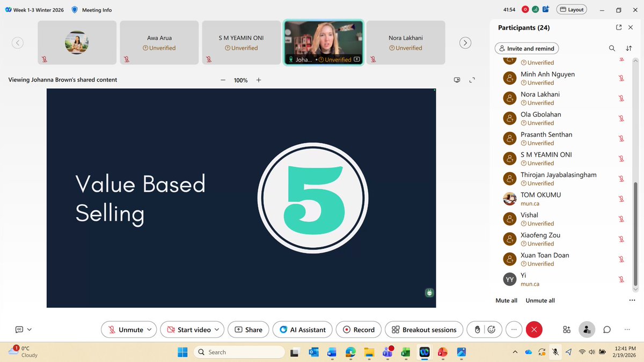Zoom in shared content with plus
Viewport: 644px width, 362px height.
[x=259, y=80]
